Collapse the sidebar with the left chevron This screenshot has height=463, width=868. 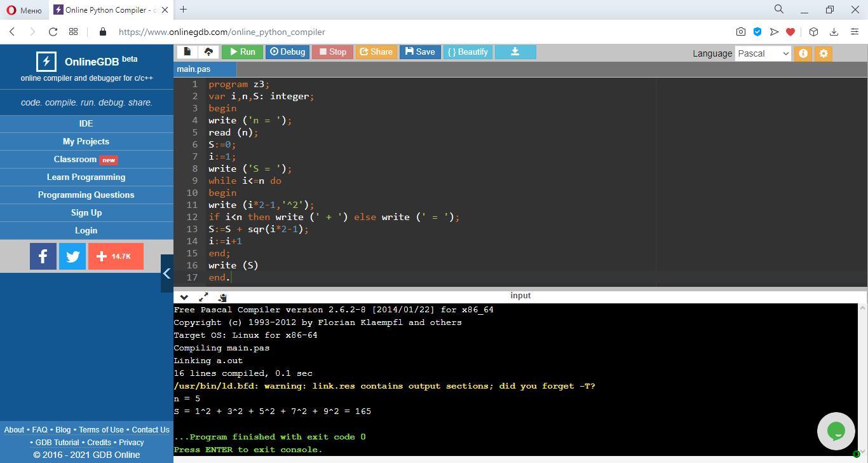click(166, 273)
